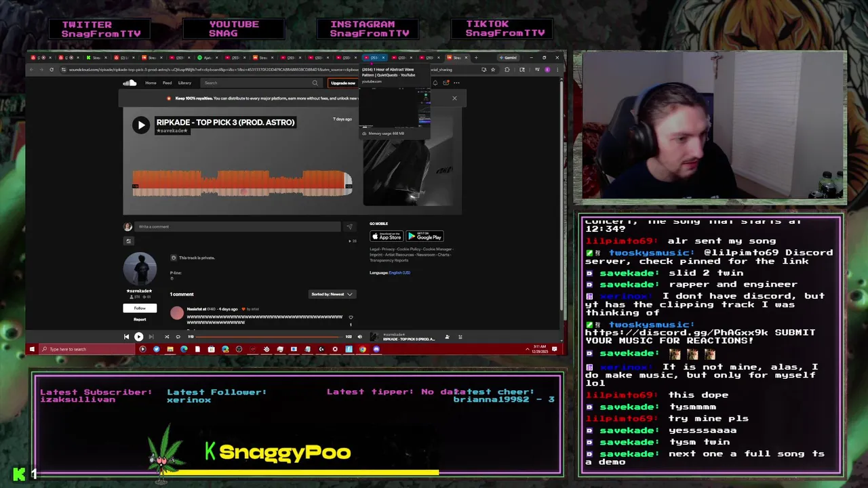Image resolution: width=868 pixels, height=488 pixels.
Task: Play the RIPKADE - TOP PICK 3 track
Action: point(140,125)
